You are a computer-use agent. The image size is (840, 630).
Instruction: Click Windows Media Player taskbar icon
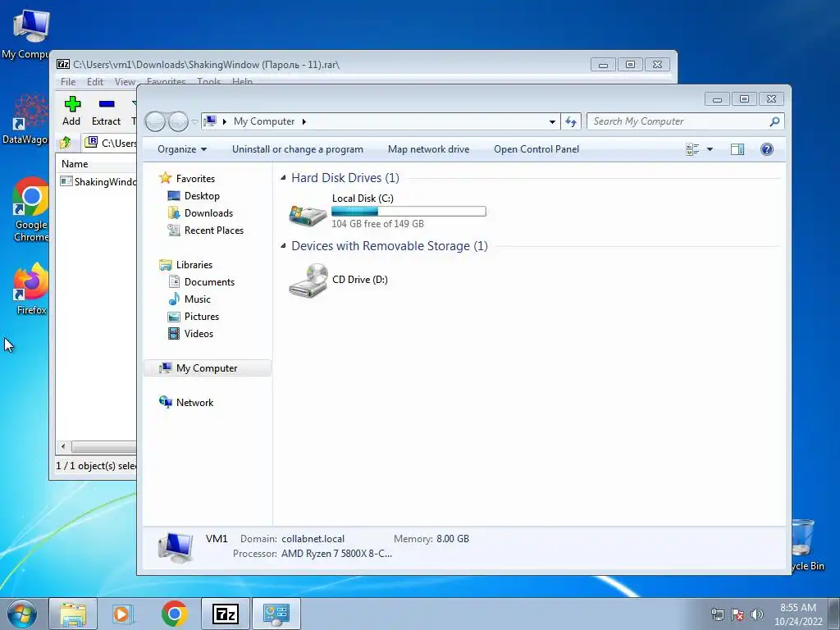point(122,614)
